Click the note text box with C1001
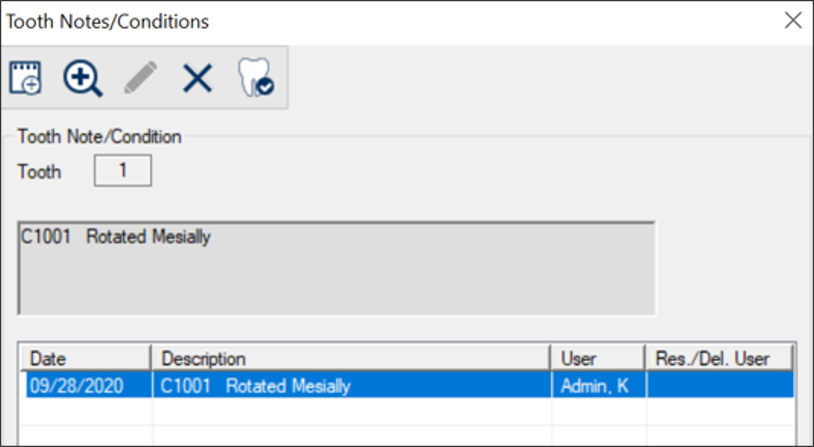The width and height of the screenshot is (814, 447). click(x=337, y=268)
